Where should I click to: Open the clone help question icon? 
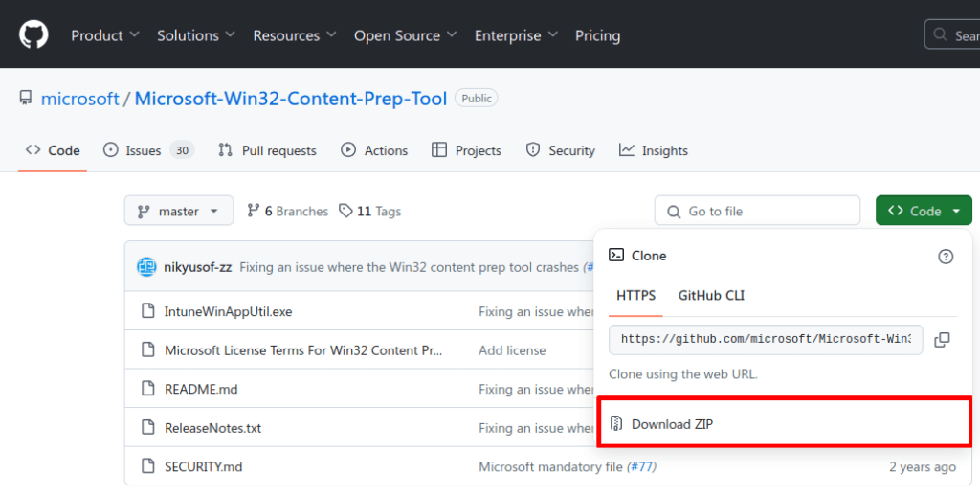pyautogui.click(x=946, y=256)
